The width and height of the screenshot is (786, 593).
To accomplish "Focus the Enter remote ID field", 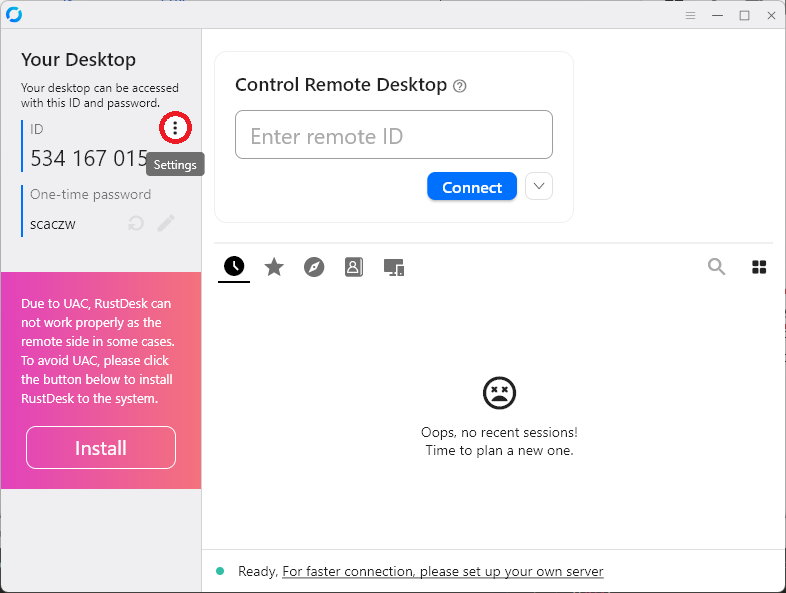I will [x=394, y=135].
